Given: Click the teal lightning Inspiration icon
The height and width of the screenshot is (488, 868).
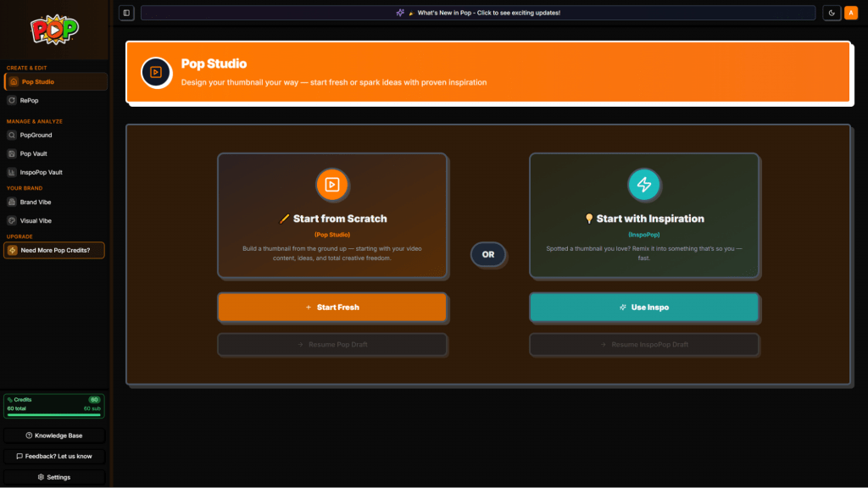Looking at the screenshot, I should pos(644,185).
